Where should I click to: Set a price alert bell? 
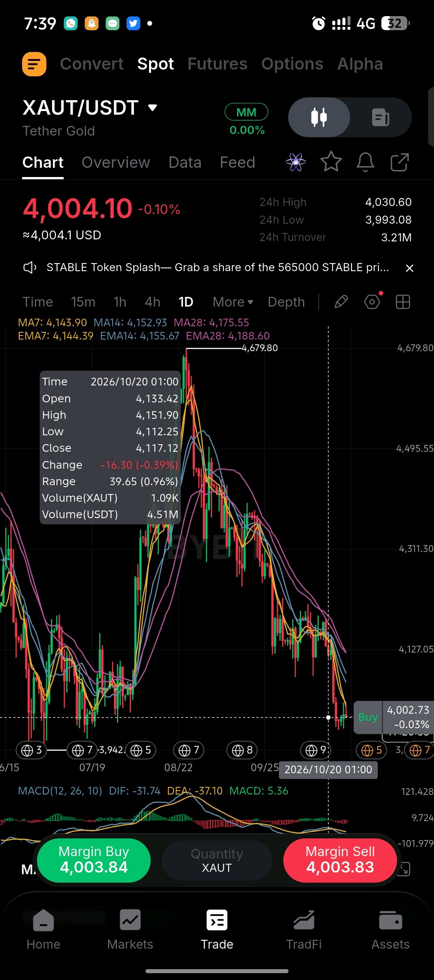point(365,162)
